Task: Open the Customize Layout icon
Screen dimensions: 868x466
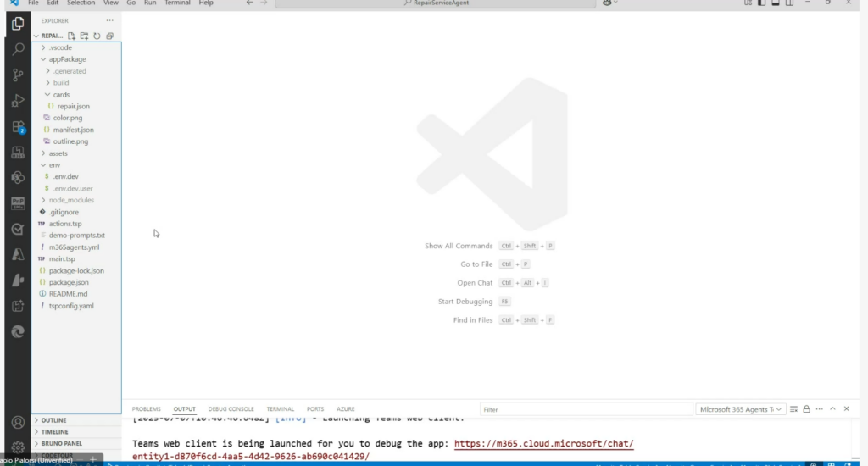Action: click(x=748, y=3)
